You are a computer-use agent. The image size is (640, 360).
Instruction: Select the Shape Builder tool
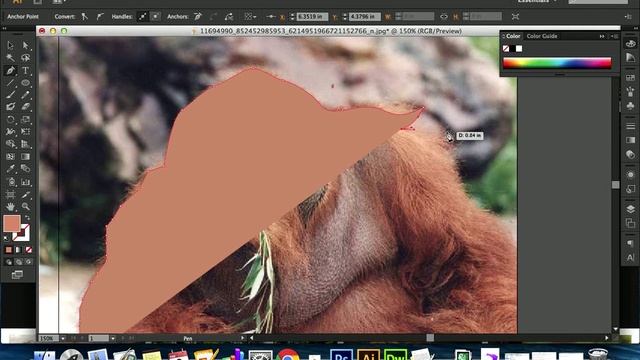click(10, 144)
